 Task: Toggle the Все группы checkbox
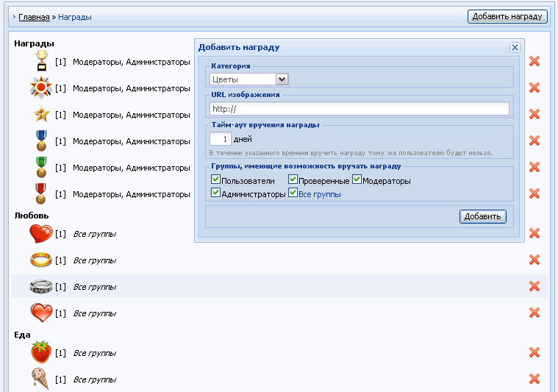click(293, 193)
